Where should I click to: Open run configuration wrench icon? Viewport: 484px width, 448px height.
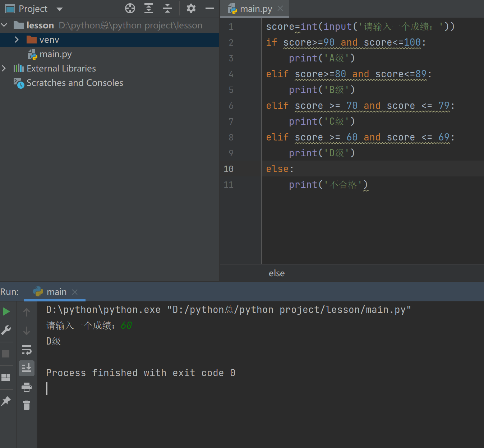(6, 330)
